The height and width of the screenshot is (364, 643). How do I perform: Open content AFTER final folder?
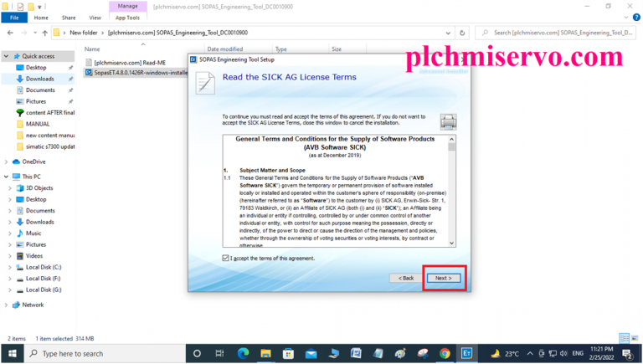click(50, 113)
